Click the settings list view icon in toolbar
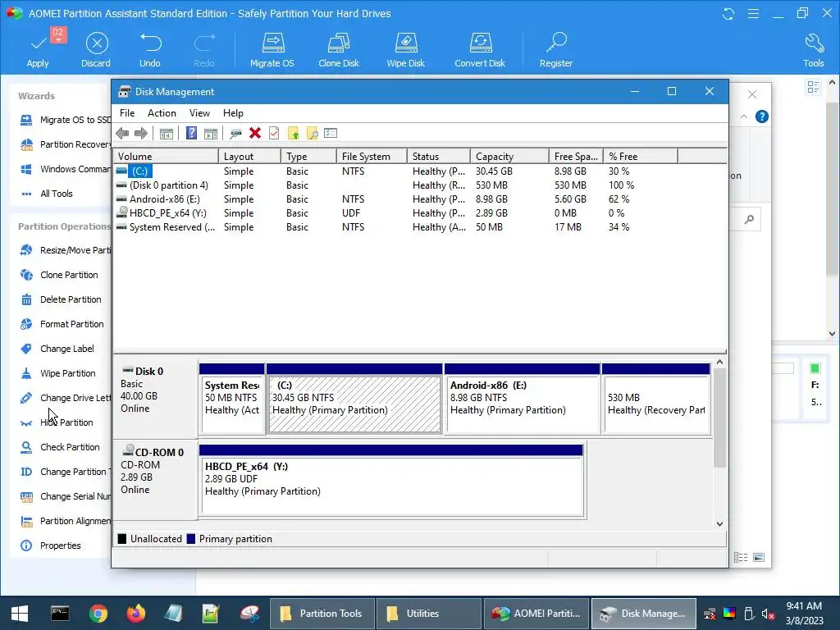The image size is (840, 630). [331, 134]
